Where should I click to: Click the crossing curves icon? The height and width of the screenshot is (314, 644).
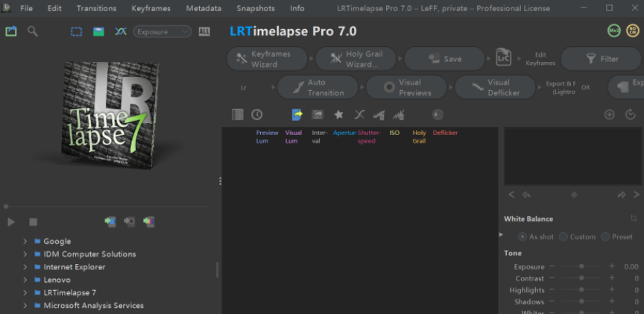click(x=120, y=31)
